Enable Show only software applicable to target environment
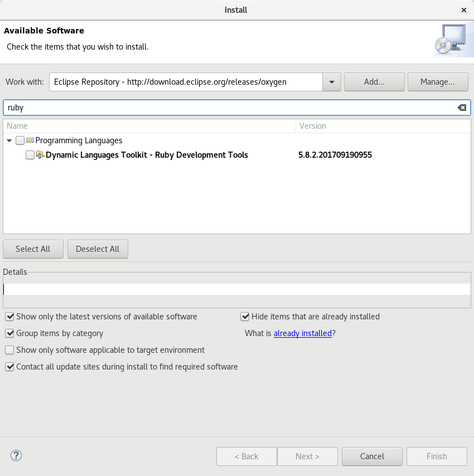Screen dimensions: 474x476 [x=9, y=350]
